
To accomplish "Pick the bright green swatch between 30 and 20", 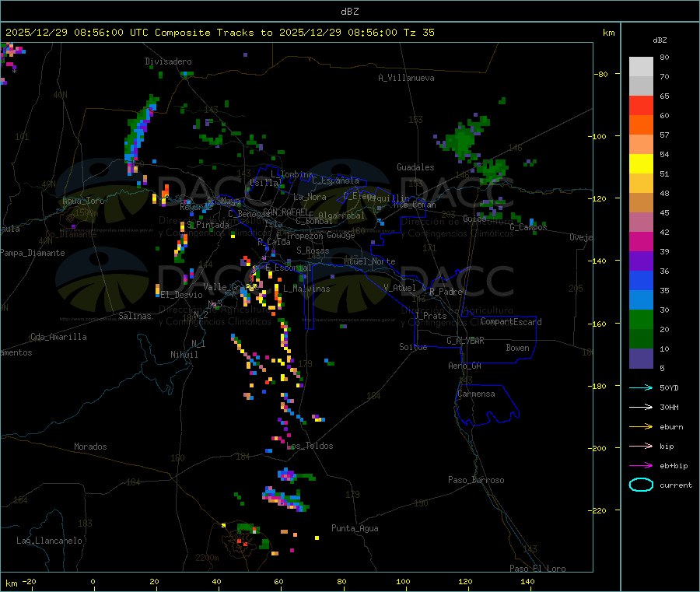I will (x=641, y=319).
